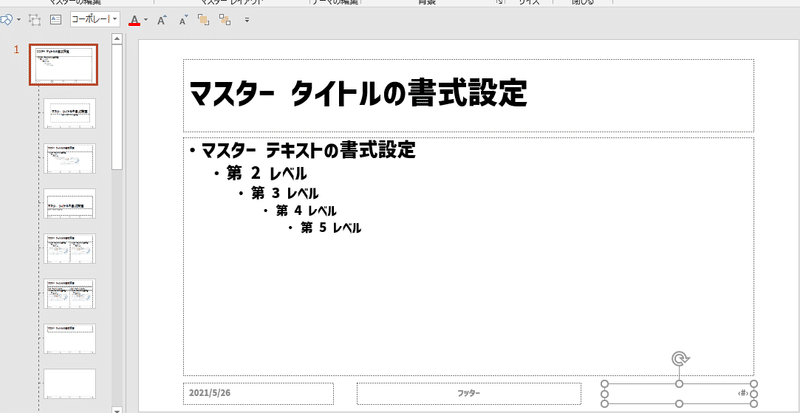The width and height of the screenshot is (800, 413).
Task: Click the 第 3 レベル text line
Action: (x=285, y=193)
